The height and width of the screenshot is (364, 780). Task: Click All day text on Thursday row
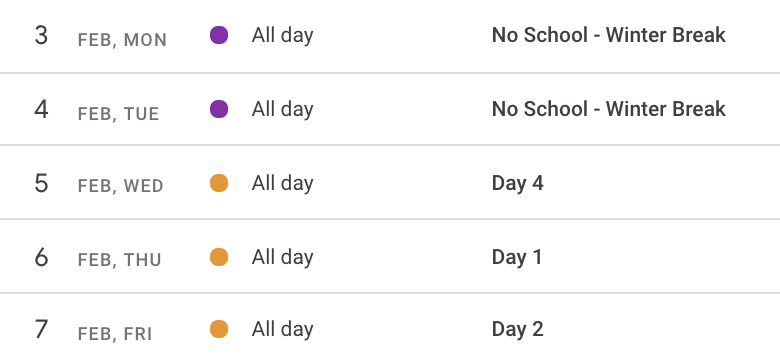click(283, 258)
